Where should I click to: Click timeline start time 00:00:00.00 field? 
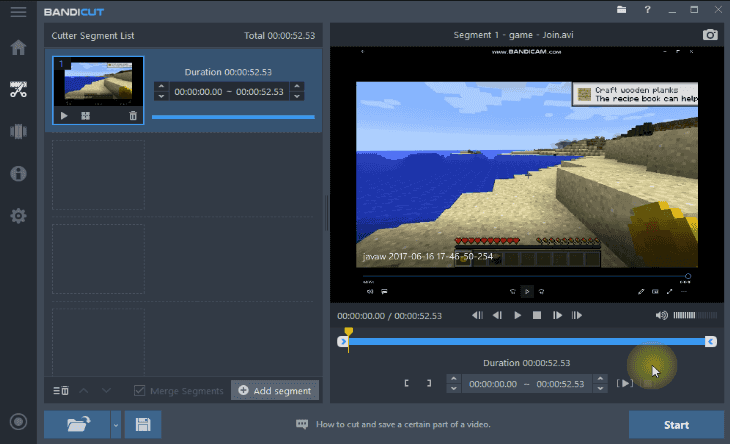[493, 384]
